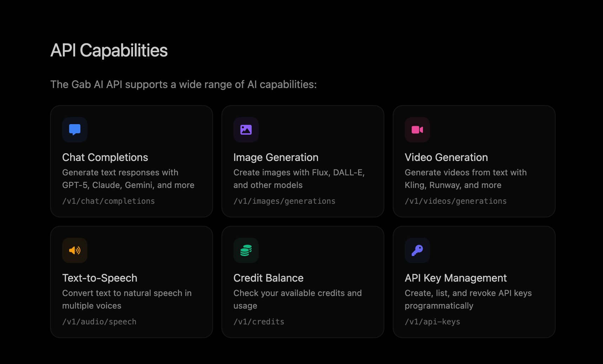Image resolution: width=603 pixels, height=364 pixels.
Task: Open the API Key Management heading
Action: (456, 278)
